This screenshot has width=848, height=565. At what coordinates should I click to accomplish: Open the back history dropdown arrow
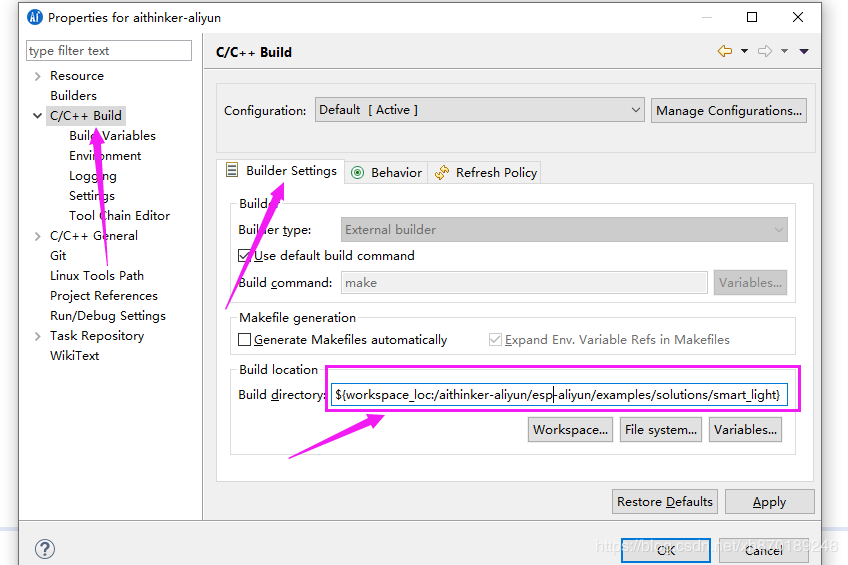click(x=745, y=51)
